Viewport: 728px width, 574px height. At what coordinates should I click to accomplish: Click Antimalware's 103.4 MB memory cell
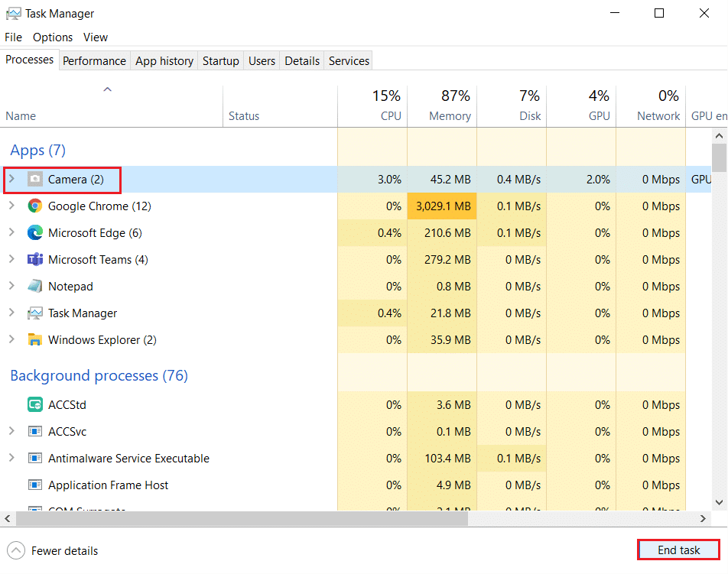pyautogui.click(x=442, y=459)
